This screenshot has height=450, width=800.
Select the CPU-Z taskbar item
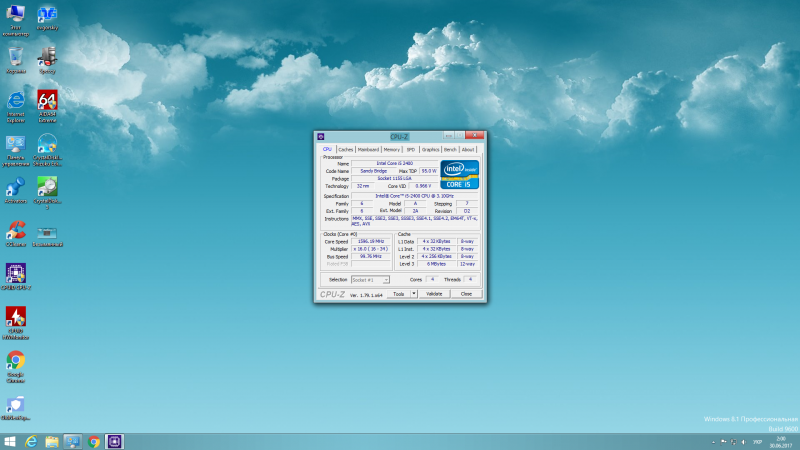pos(114,441)
